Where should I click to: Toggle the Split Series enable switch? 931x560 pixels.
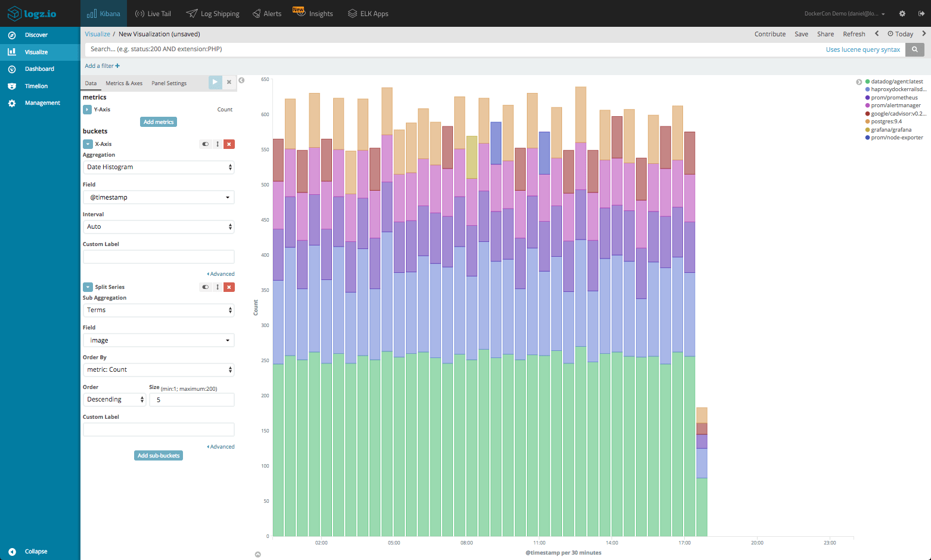coord(206,287)
